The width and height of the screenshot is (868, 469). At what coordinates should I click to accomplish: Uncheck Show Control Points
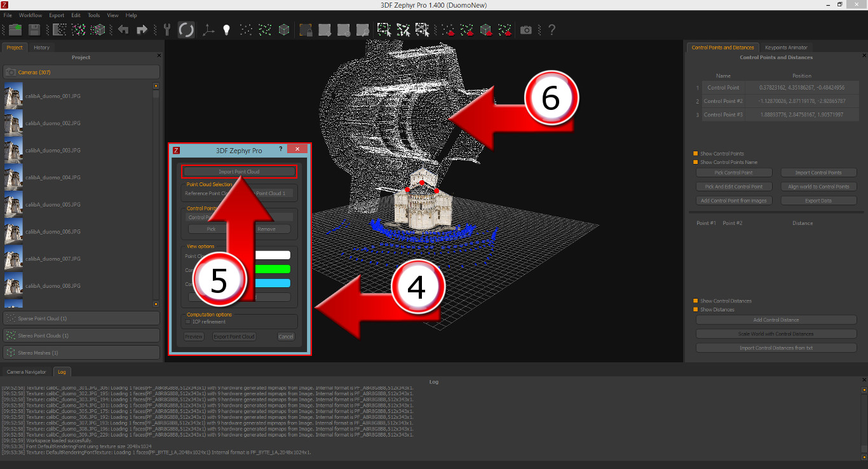click(695, 153)
